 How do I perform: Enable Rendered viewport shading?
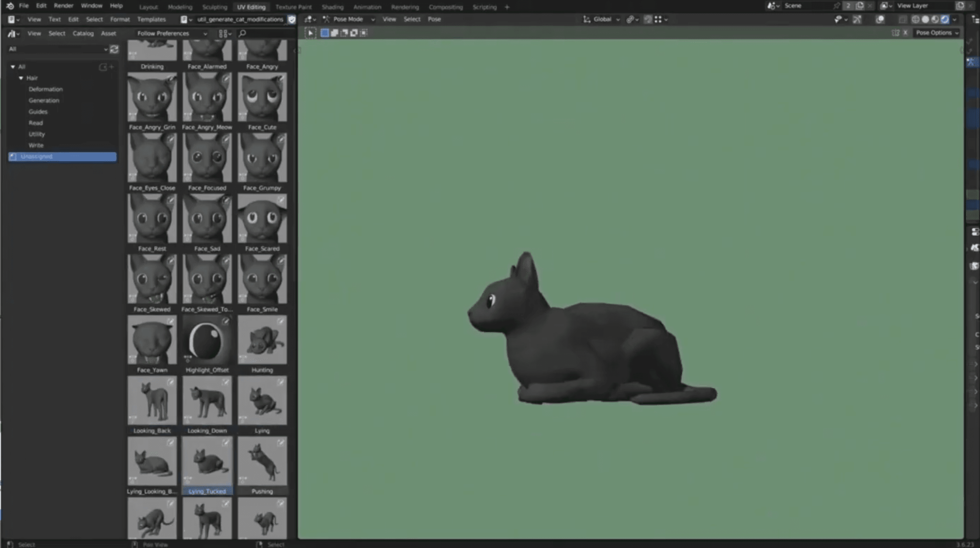945,19
